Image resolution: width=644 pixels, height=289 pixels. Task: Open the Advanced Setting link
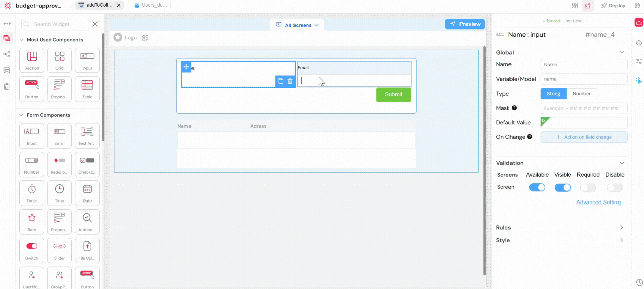click(598, 202)
